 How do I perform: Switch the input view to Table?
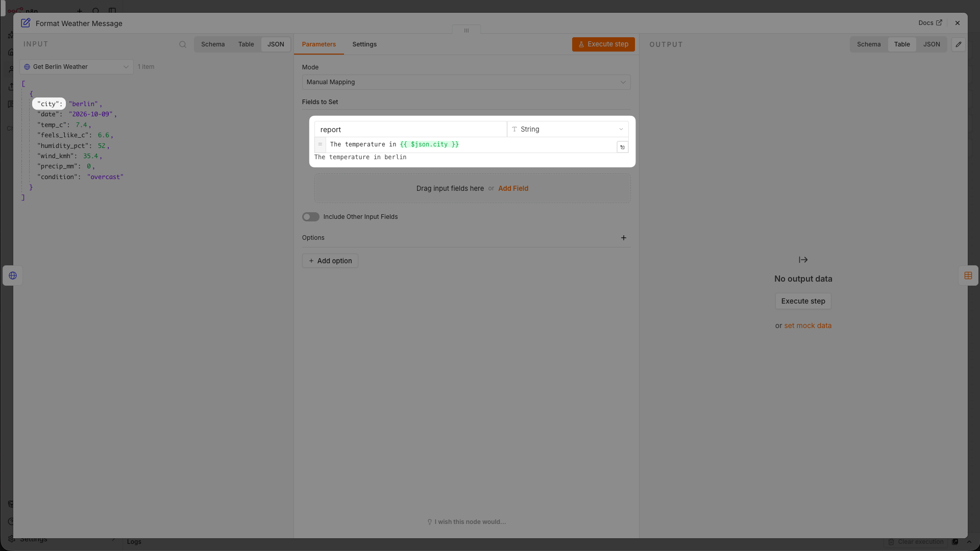[x=246, y=44]
